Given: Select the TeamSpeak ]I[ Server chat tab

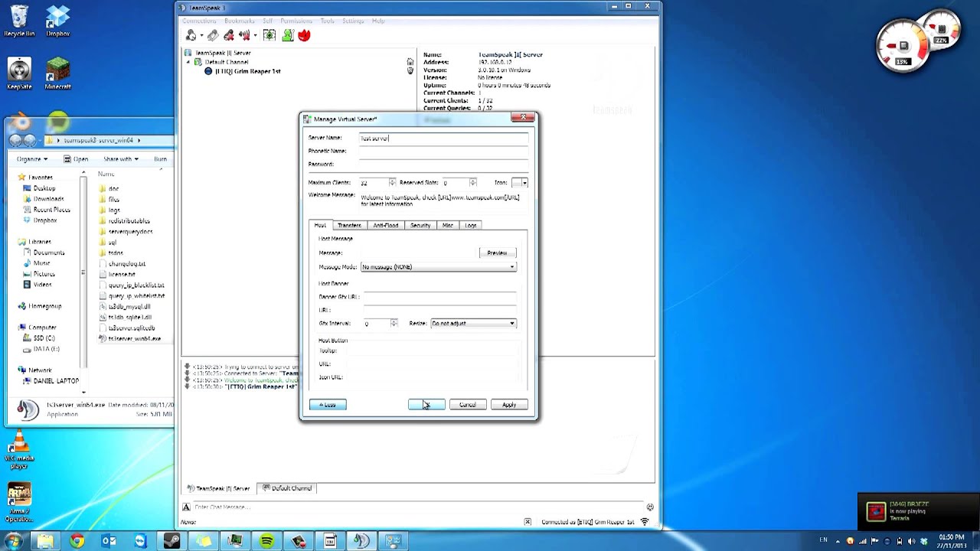Looking at the screenshot, I should pos(219,488).
